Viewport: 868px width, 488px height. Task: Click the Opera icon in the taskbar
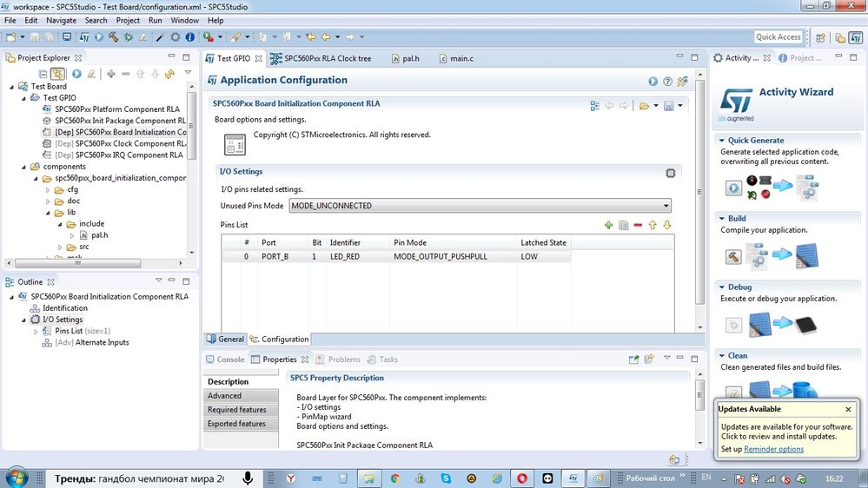521,478
